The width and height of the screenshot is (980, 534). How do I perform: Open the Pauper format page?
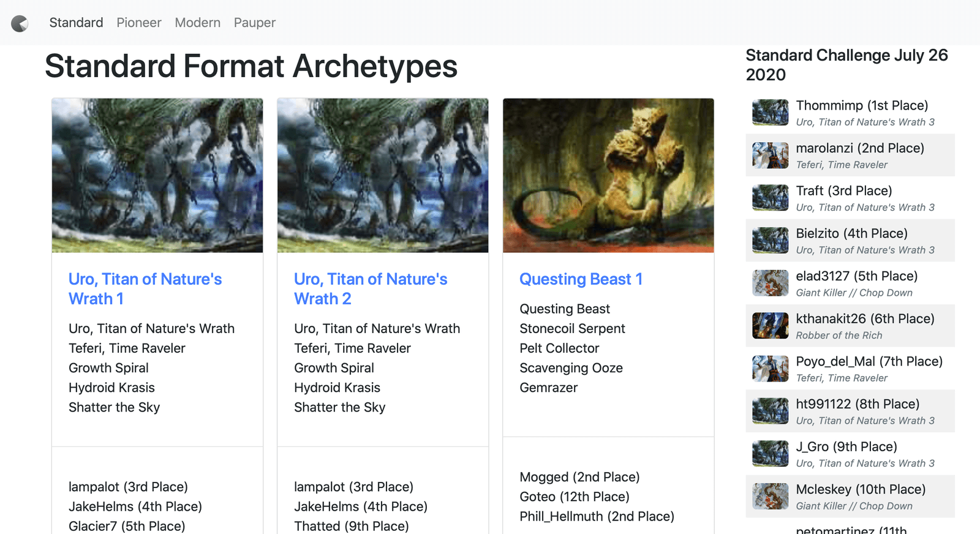[255, 23]
